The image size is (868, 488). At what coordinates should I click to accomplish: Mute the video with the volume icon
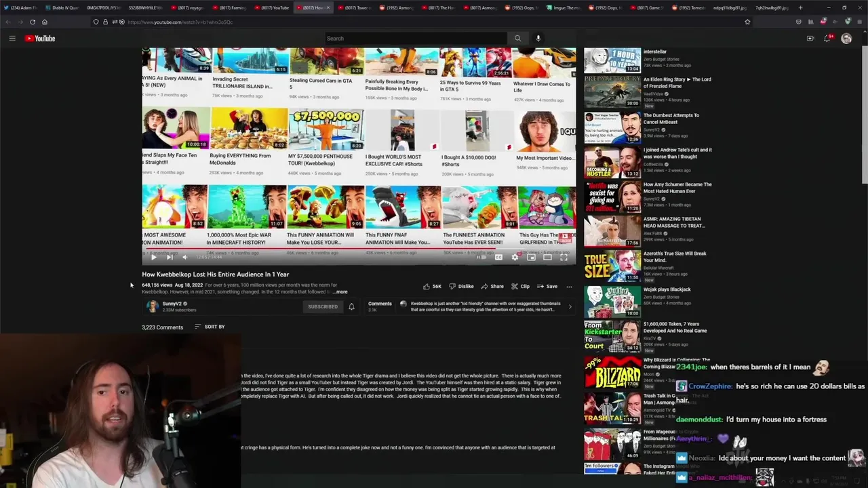click(185, 258)
